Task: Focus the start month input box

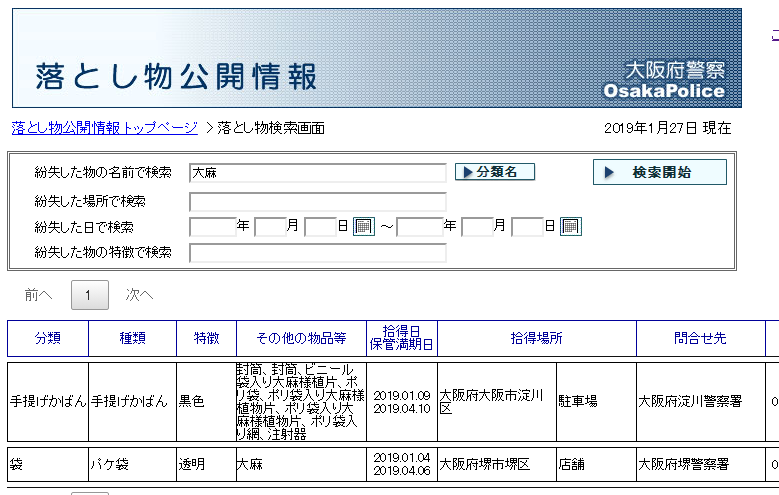Action: [270, 227]
